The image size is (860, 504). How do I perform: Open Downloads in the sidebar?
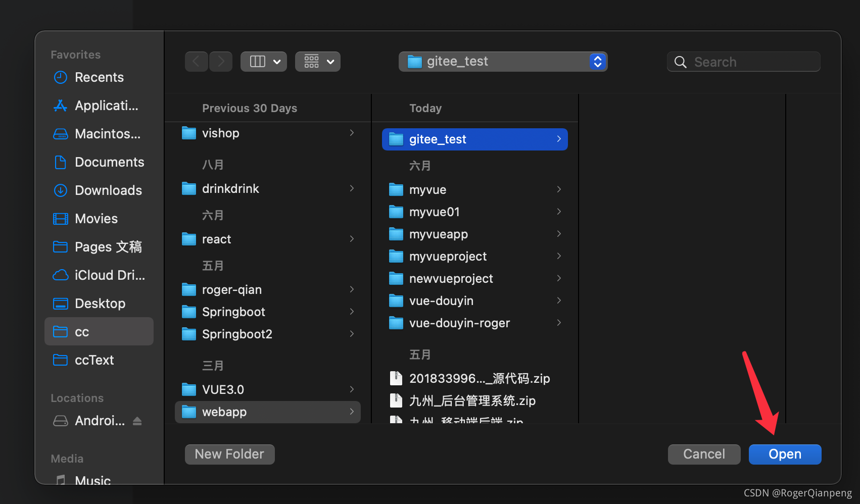(99, 190)
